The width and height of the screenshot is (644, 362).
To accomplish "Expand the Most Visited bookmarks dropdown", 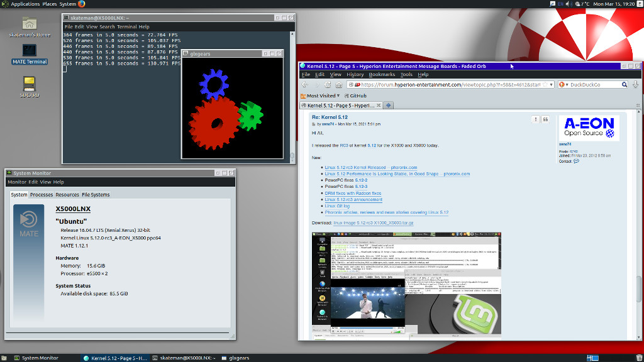I will (x=320, y=96).
